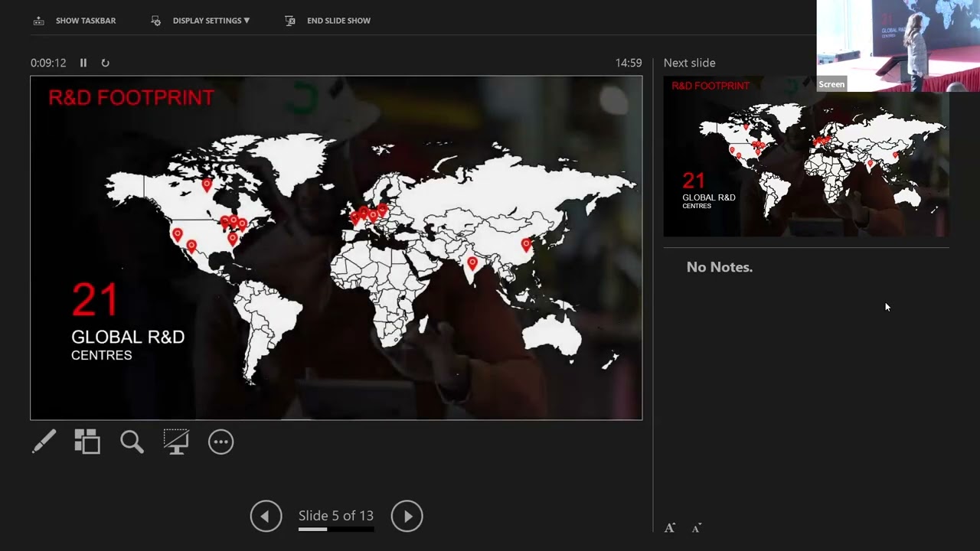
Task: Click the Show Taskbar icon
Action: [38, 21]
